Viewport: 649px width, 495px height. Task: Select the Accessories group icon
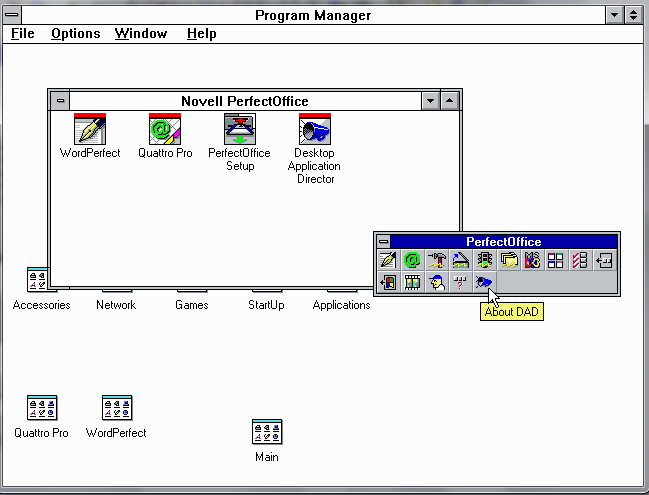(37, 279)
